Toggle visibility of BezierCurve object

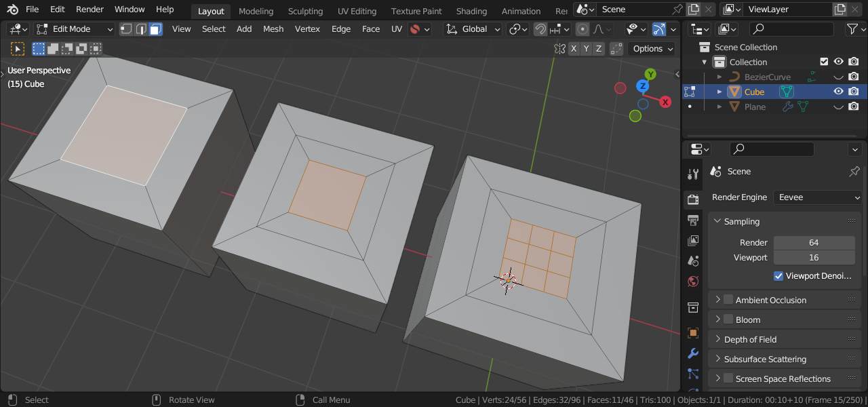point(839,77)
